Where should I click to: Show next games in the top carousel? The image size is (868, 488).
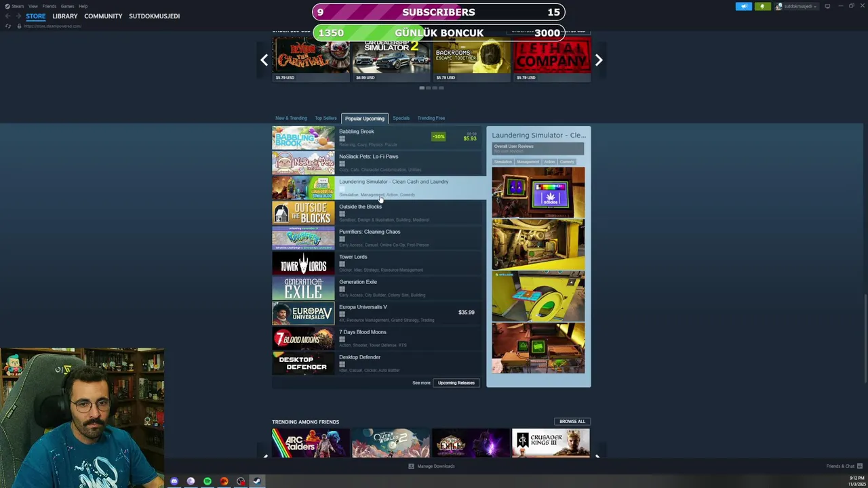pos(599,60)
